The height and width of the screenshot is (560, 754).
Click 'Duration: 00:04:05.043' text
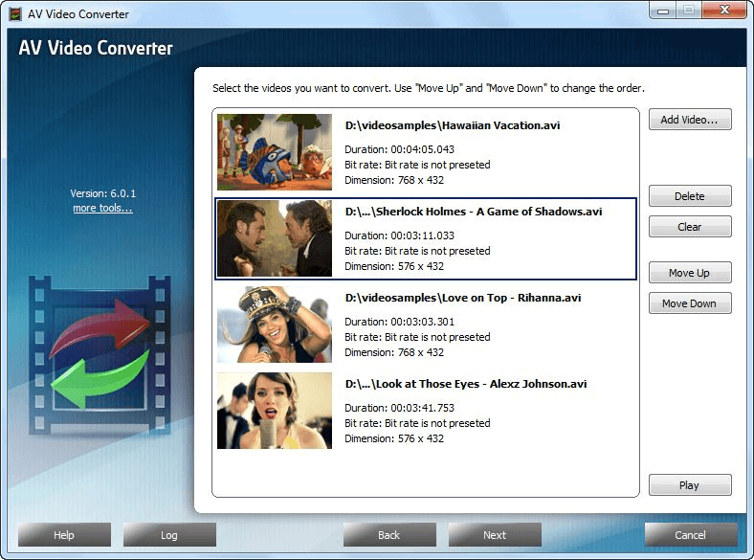pos(400,149)
